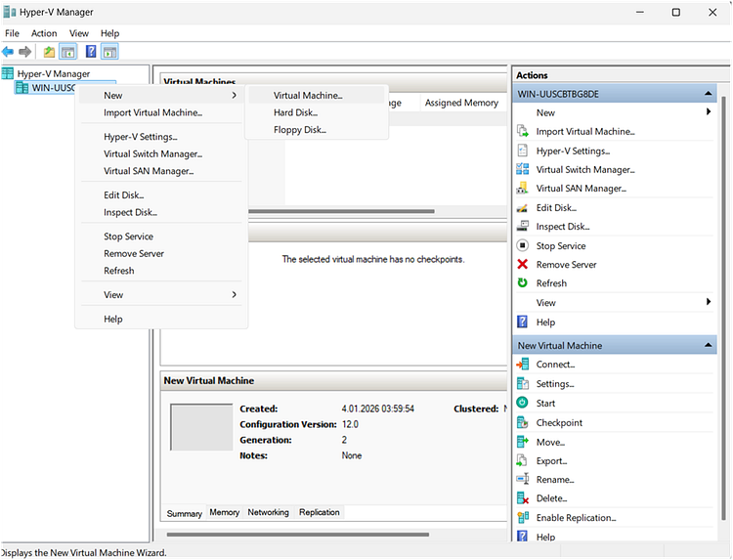Choose Hard Disk... from the New submenu
The image size is (733, 560).
pos(317,112)
